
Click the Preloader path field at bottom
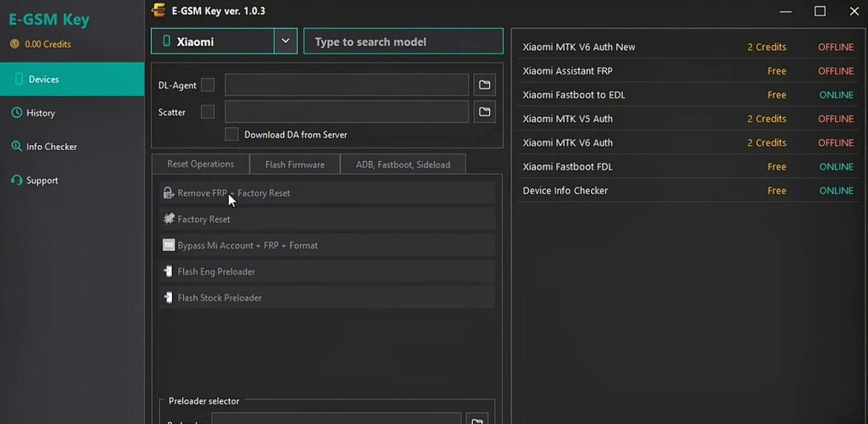point(336,419)
